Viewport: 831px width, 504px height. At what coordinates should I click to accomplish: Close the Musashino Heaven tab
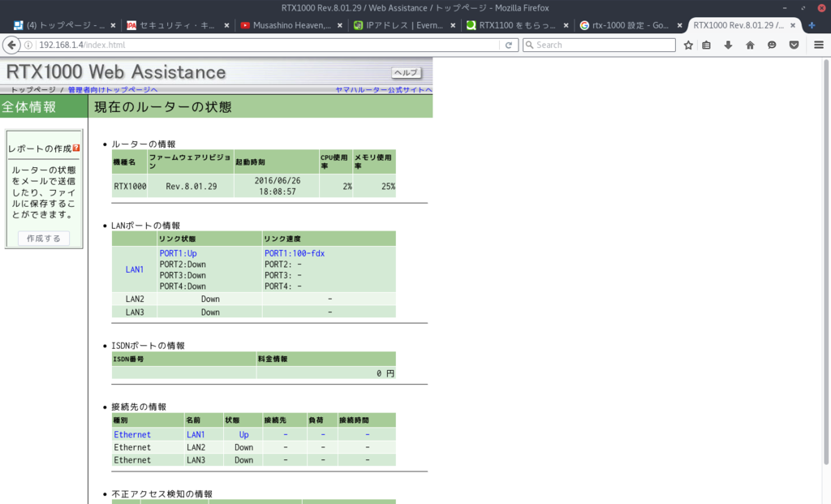point(340,25)
